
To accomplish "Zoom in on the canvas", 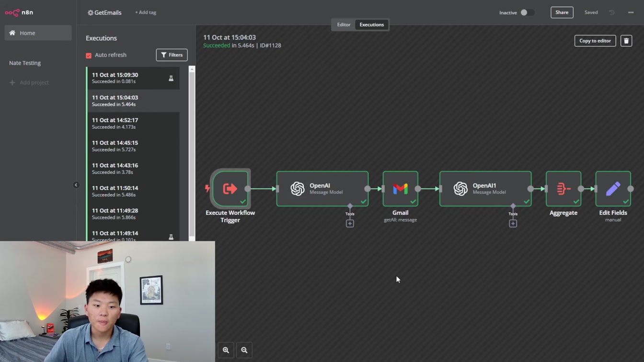I will click(226, 350).
